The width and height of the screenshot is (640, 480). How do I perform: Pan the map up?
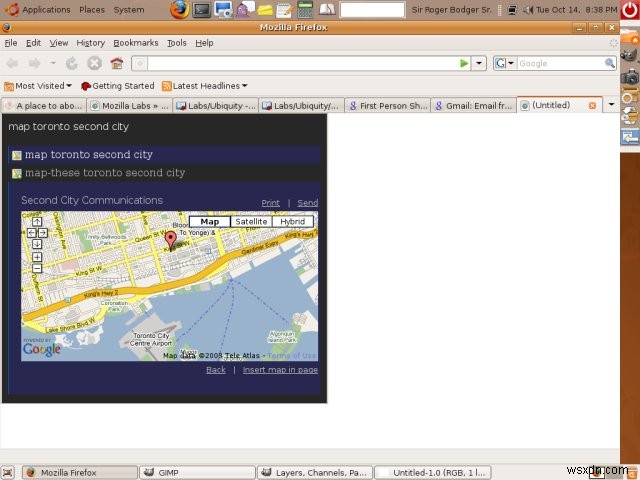(37, 222)
